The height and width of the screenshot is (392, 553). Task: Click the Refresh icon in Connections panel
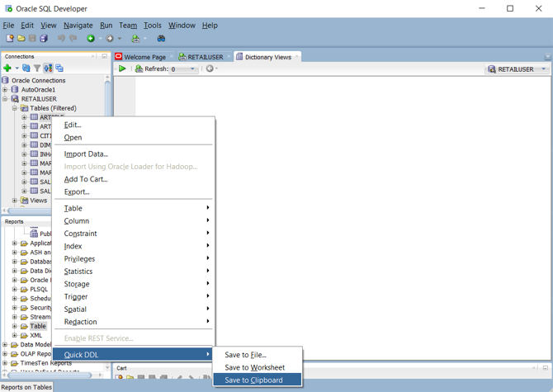(x=26, y=68)
